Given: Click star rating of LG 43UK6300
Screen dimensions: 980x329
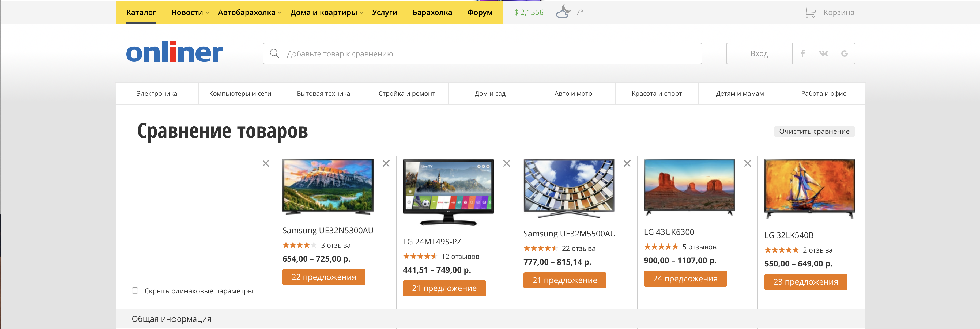Looking at the screenshot, I should point(661,247).
